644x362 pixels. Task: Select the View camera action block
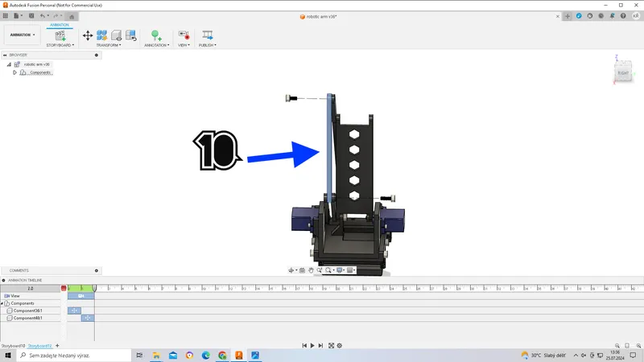coord(81,295)
